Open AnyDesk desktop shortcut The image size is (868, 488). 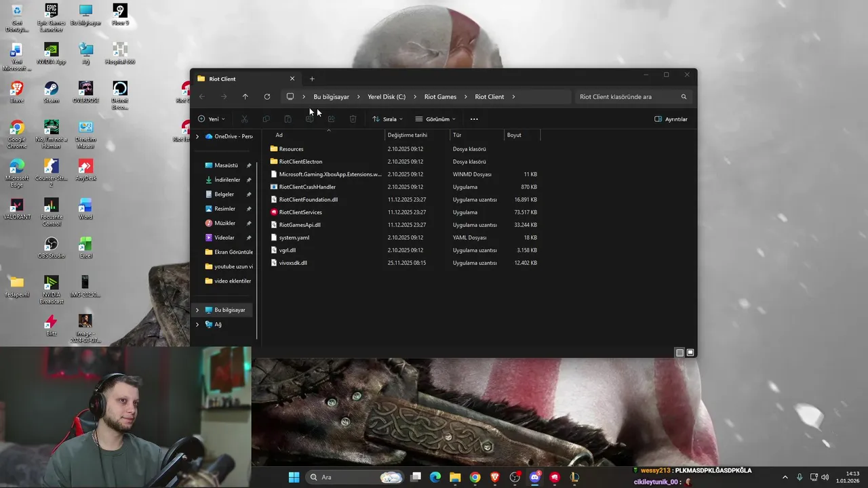[85, 169]
